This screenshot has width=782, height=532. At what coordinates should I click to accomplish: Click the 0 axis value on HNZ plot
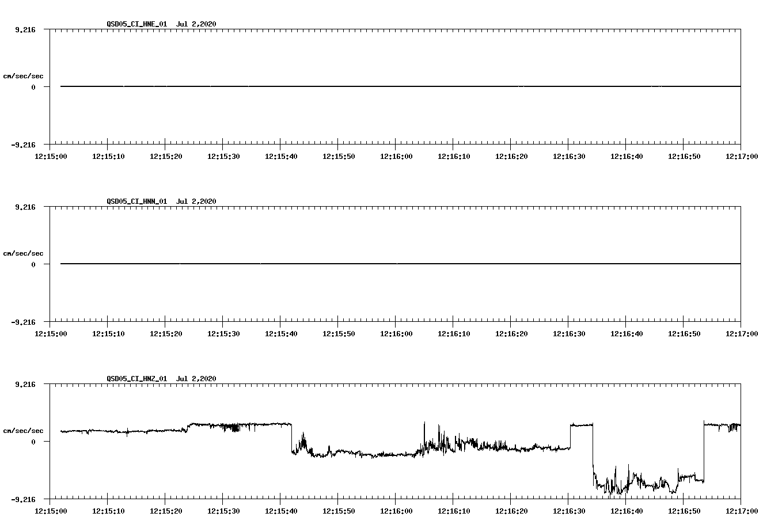point(33,442)
